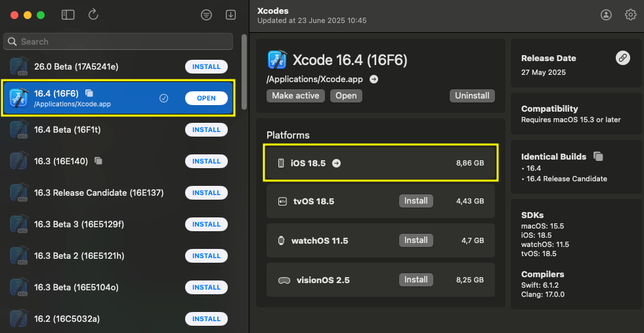The image size is (644, 333).
Task: Copy release notes link icon
Action: (622, 58)
